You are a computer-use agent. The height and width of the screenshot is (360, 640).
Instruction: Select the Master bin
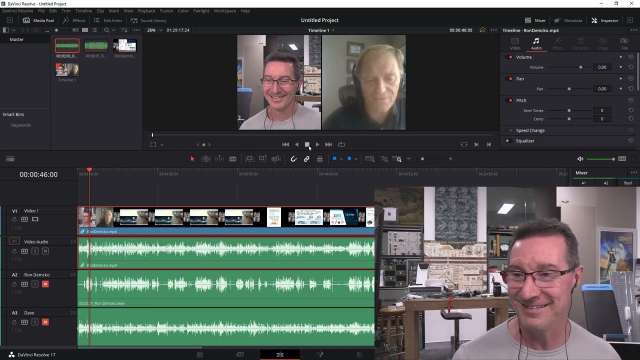coord(16,40)
